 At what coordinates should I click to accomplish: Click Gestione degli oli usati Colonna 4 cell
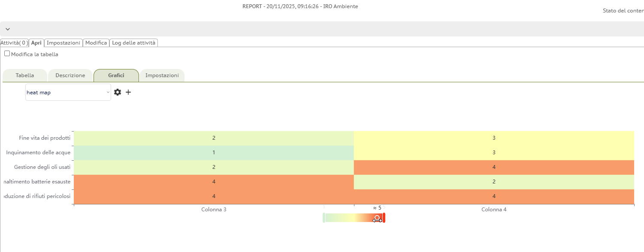click(494, 167)
